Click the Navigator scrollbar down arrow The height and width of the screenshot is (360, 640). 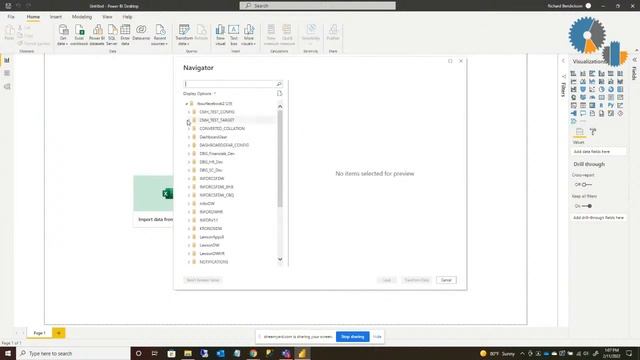pos(280,259)
